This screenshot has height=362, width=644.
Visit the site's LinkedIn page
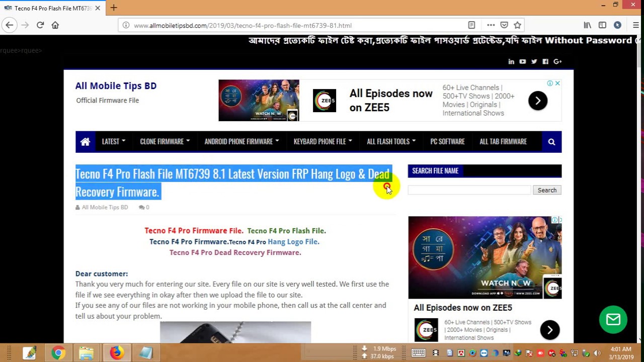[x=511, y=61]
